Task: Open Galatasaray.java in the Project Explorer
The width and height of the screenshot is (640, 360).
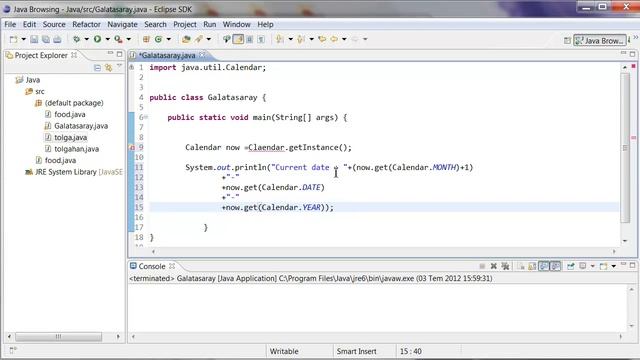Action: coord(76,126)
